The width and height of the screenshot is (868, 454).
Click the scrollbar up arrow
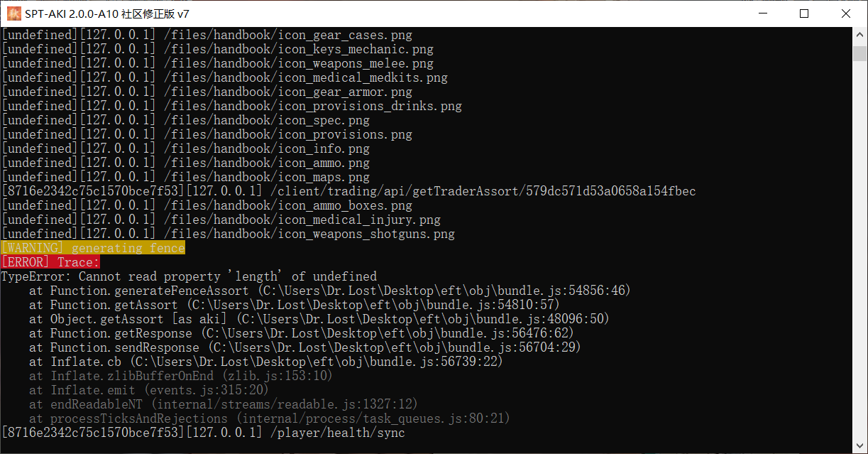click(x=860, y=34)
